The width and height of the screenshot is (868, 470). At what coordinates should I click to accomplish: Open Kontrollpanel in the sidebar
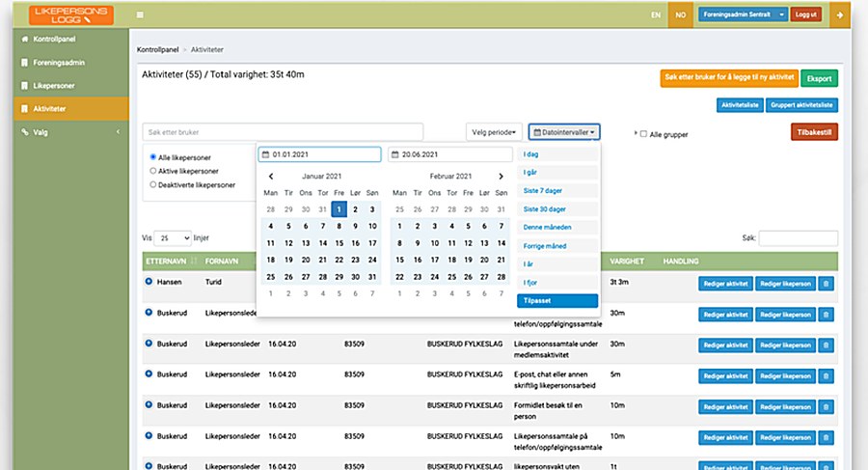click(x=70, y=40)
